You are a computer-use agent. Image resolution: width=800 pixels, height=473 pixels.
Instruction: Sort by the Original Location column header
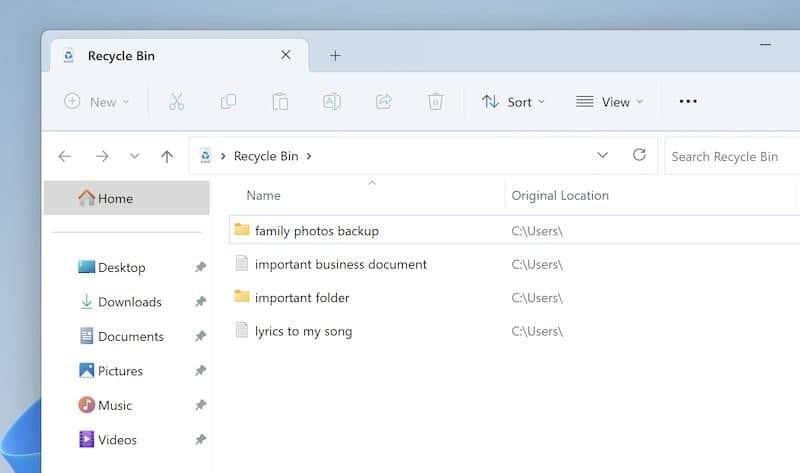[x=560, y=195]
